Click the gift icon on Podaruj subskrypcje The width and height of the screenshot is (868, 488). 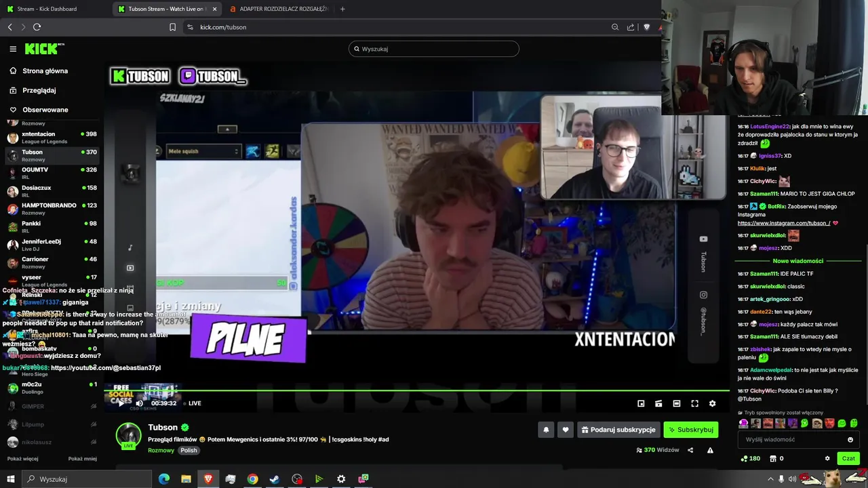585,430
